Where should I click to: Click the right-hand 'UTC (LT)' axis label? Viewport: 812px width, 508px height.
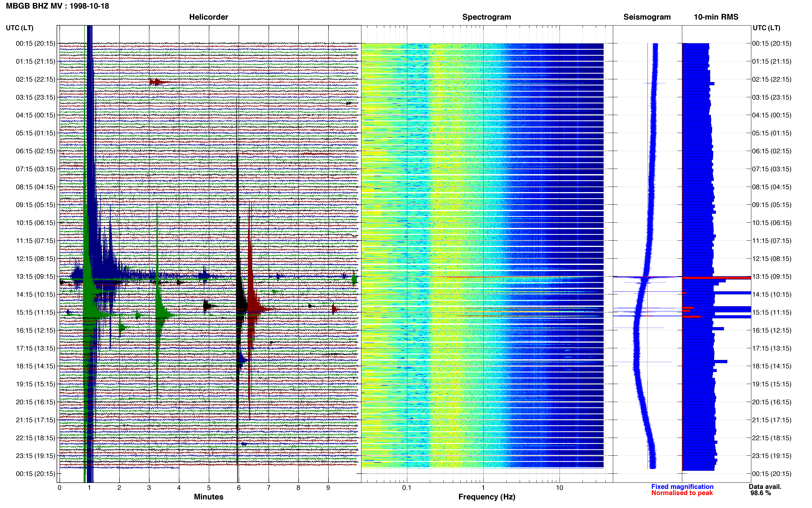point(766,28)
